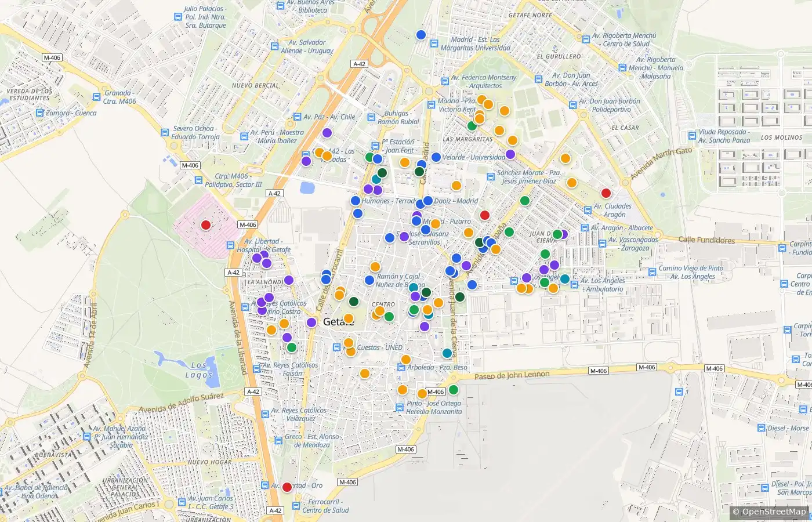
Task: Open the Granada - Ctra. M406 bus stop icon
Action: click(96, 97)
